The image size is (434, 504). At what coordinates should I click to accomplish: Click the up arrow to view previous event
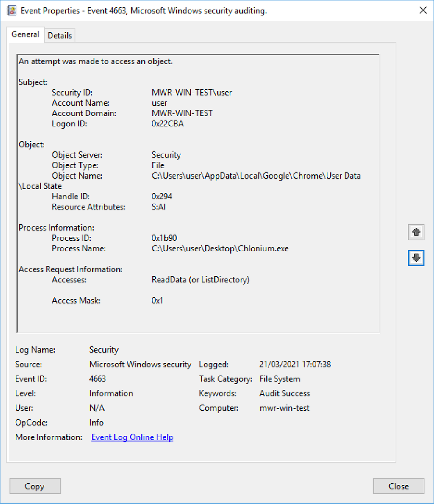tap(416, 232)
